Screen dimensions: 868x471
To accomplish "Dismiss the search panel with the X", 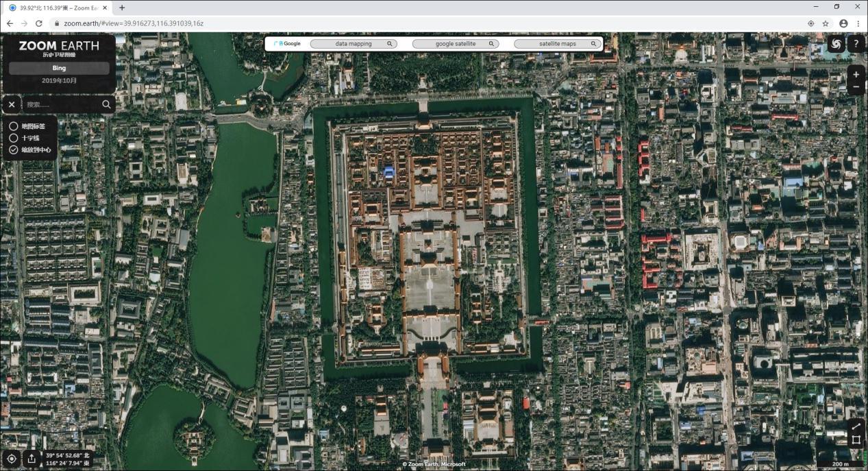I will pos(11,104).
